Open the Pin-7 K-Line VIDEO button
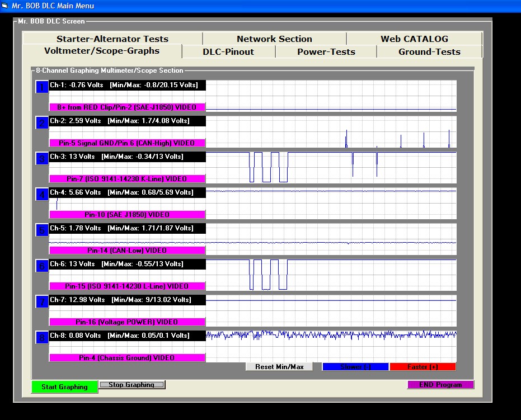 pyautogui.click(x=127, y=178)
